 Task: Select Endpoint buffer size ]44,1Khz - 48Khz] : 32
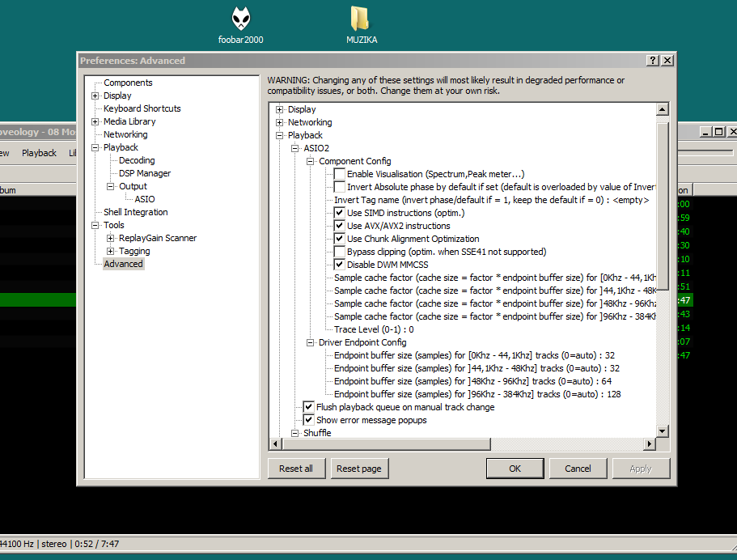[x=477, y=368]
